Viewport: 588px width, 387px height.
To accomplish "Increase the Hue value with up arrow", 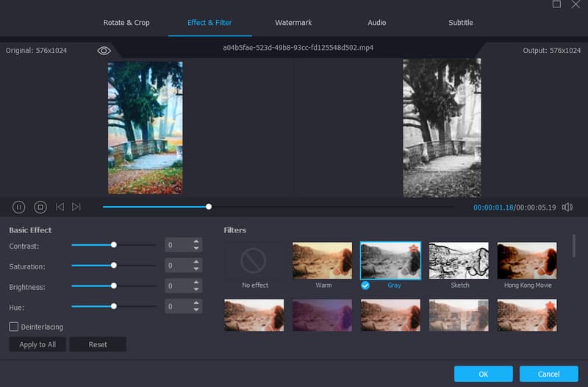I will tap(196, 302).
